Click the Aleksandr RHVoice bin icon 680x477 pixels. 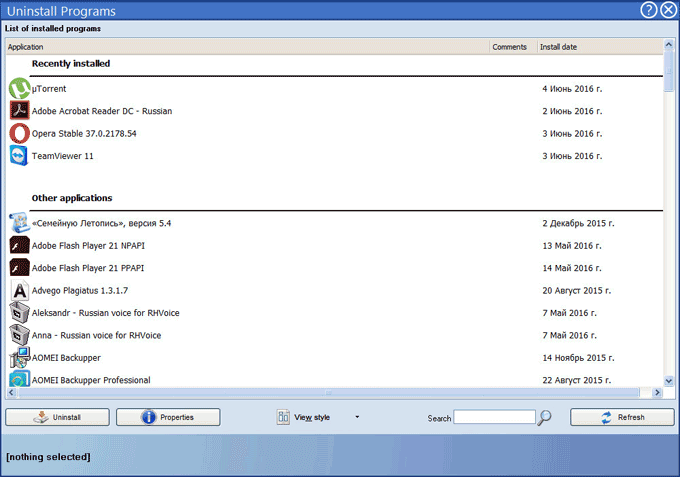coord(20,313)
